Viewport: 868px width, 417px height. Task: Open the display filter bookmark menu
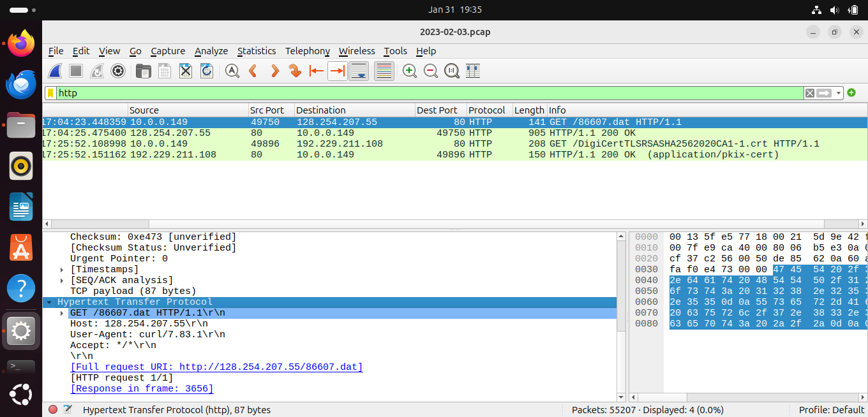click(x=50, y=93)
